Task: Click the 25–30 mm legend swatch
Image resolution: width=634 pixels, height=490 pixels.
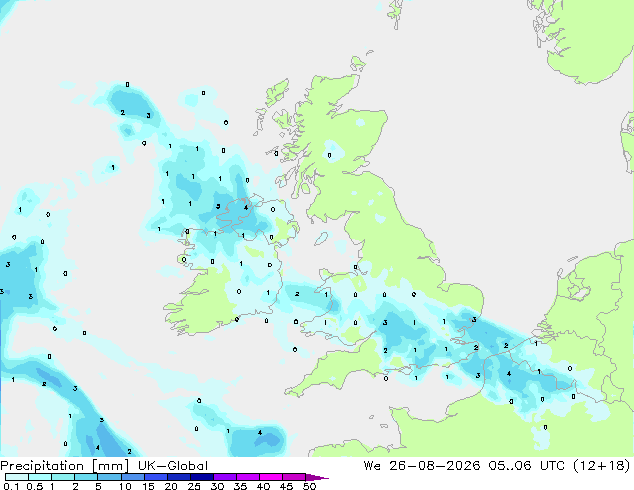Action: (201, 477)
